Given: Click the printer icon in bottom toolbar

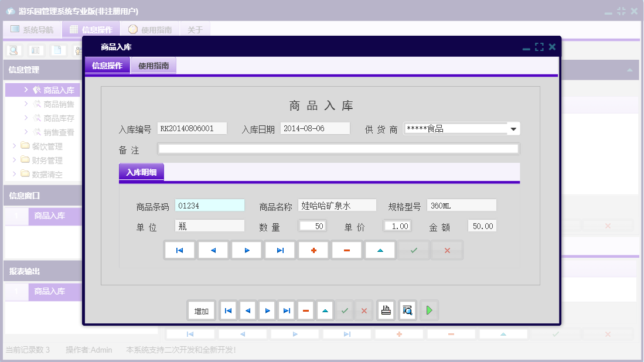Looking at the screenshot, I should (x=386, y=310).
